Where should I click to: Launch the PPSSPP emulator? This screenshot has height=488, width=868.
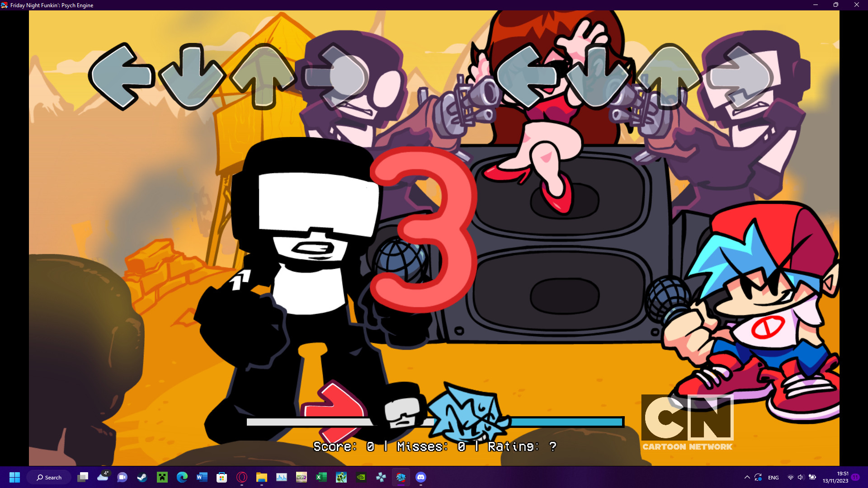click(381, 477)
